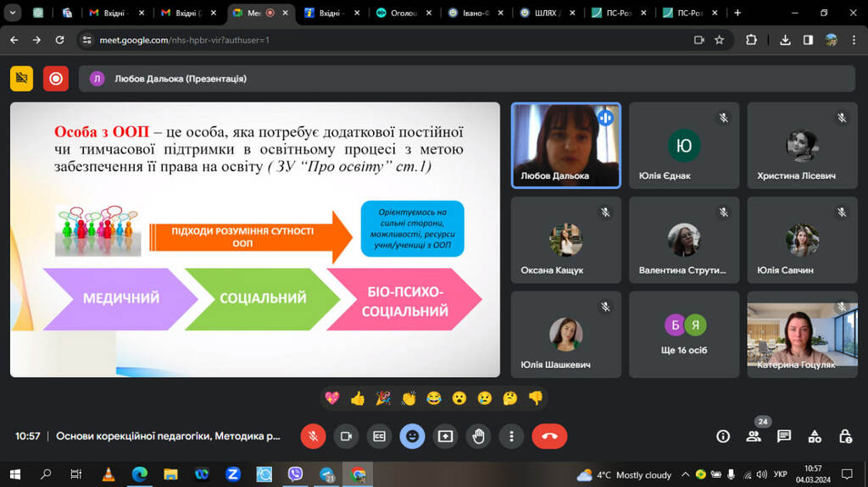The width and height of the screenshot is (868, 487).
Task: Open the three-dot more options menu
Action: [511, 436]
